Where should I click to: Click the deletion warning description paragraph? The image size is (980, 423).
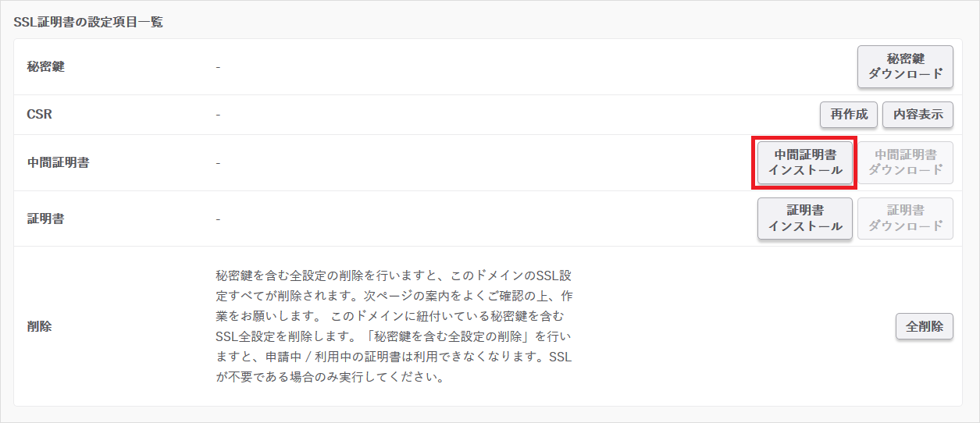pyautogui.click(x=394, y=326)
